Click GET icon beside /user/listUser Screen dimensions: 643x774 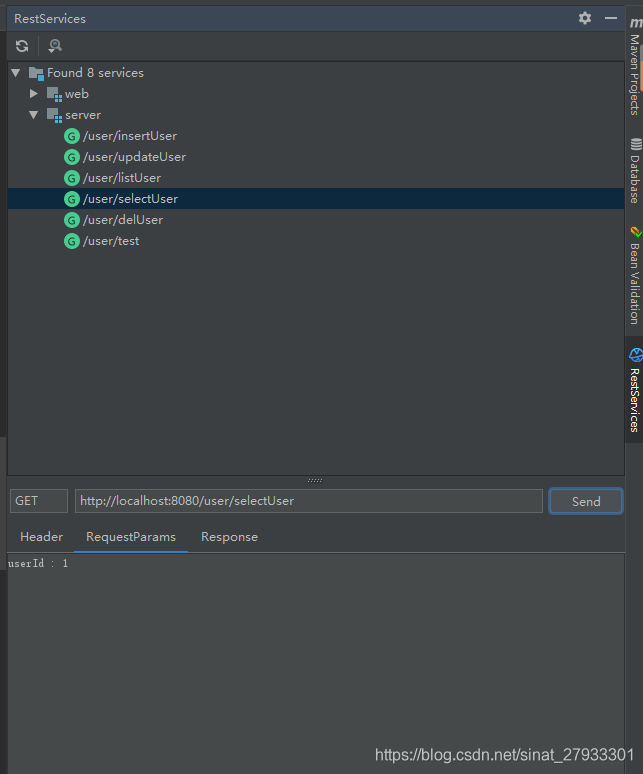pyautogui.click(x=72, y=178)
